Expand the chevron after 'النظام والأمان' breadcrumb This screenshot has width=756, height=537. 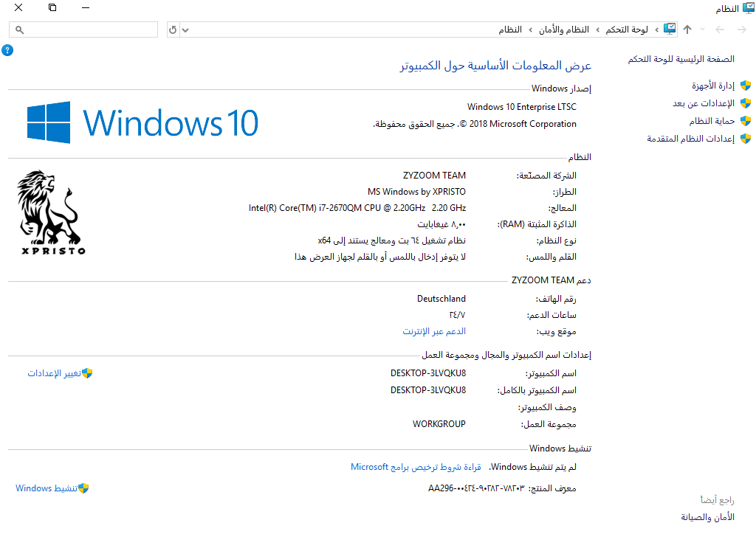click(531, 30)
